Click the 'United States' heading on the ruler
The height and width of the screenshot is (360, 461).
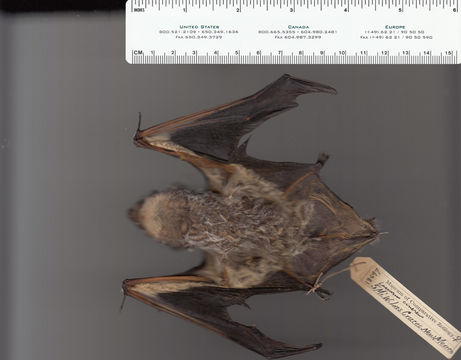click(x=199, y=27)
